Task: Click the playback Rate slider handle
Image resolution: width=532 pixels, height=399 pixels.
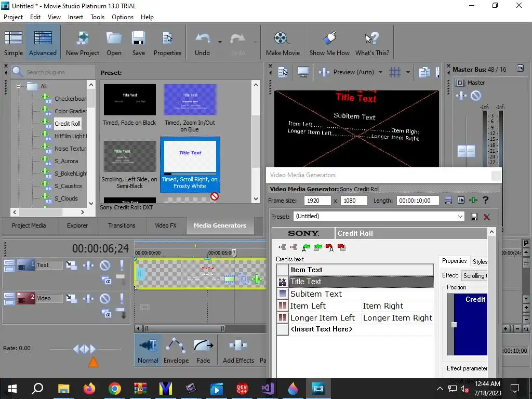Action: coord(85,349)
